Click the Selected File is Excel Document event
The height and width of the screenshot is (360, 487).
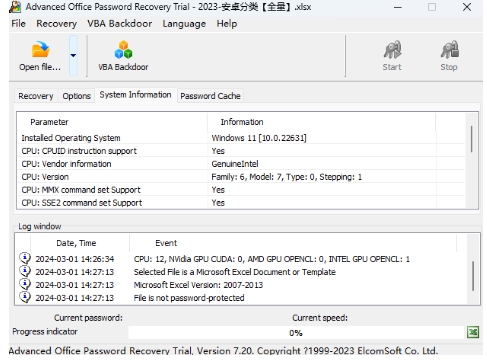coord(234,272)
